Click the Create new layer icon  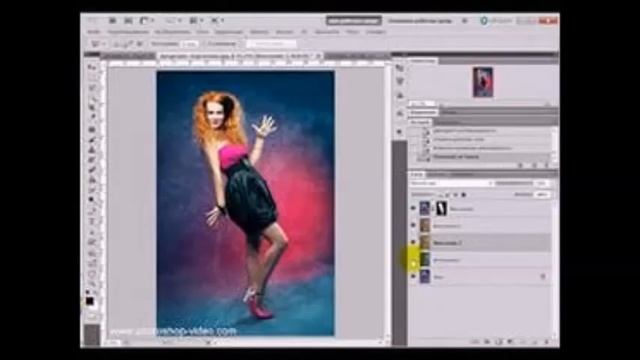point(536,342)
